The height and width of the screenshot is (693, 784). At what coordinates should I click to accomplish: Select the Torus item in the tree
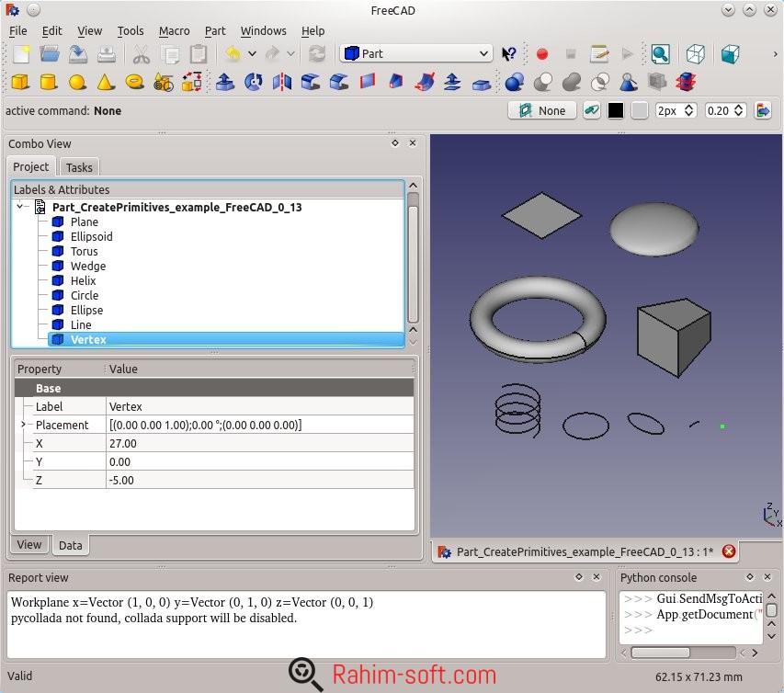tap(84, 251)
